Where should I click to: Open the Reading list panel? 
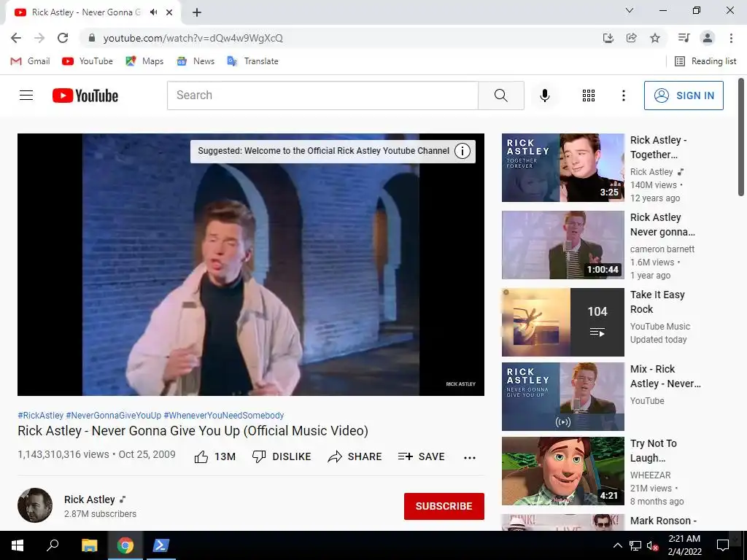(x=705, y=61)
